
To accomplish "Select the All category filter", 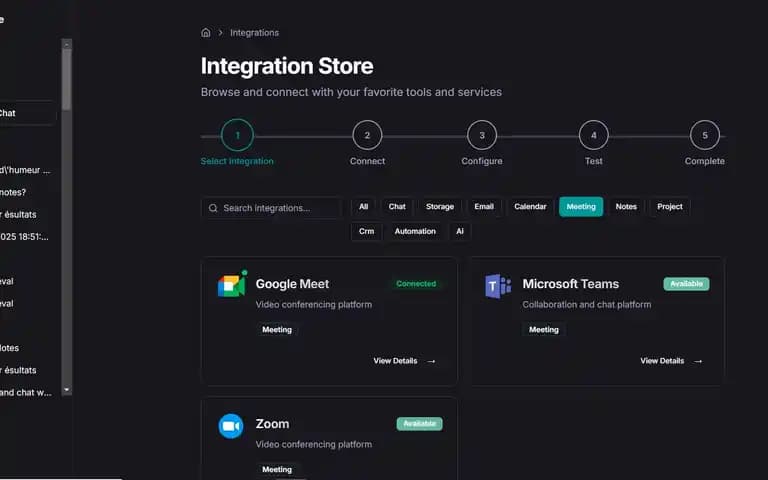I will pyautogui.click(x=363, y=207).
